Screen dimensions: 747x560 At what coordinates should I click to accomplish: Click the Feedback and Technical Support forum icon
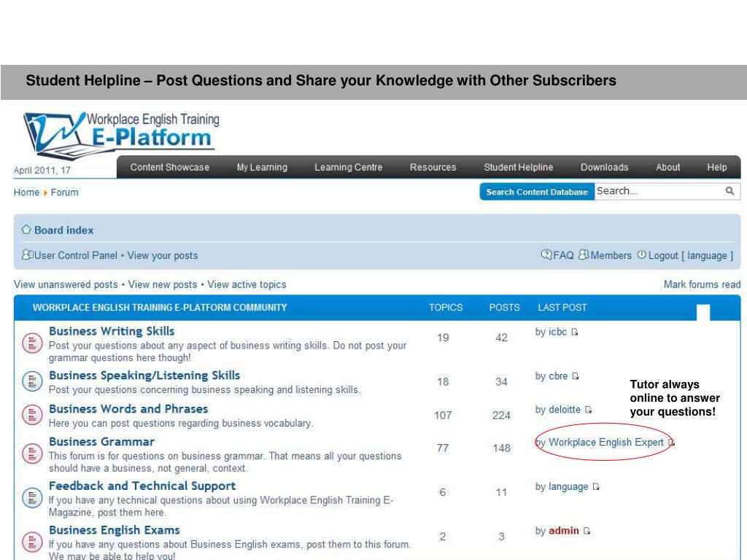point(31,497)
